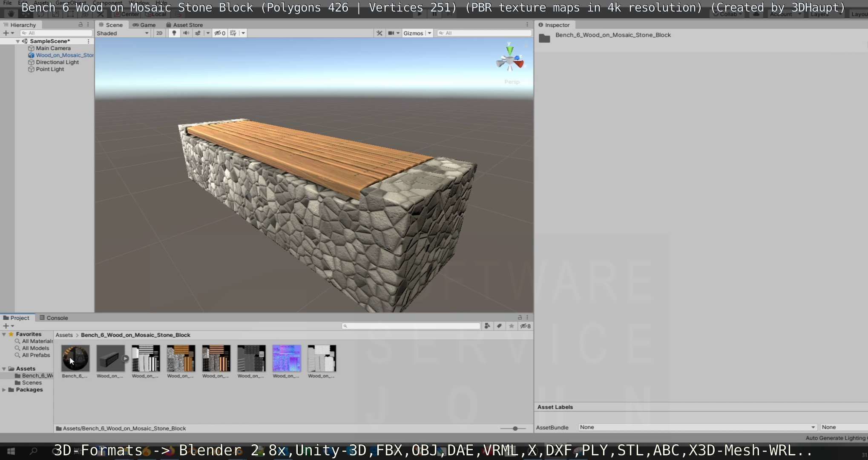The height and width of the screenshot is (460, 868).
Task: Select Point Light in Hierarchy
Action: click(50, 69)
